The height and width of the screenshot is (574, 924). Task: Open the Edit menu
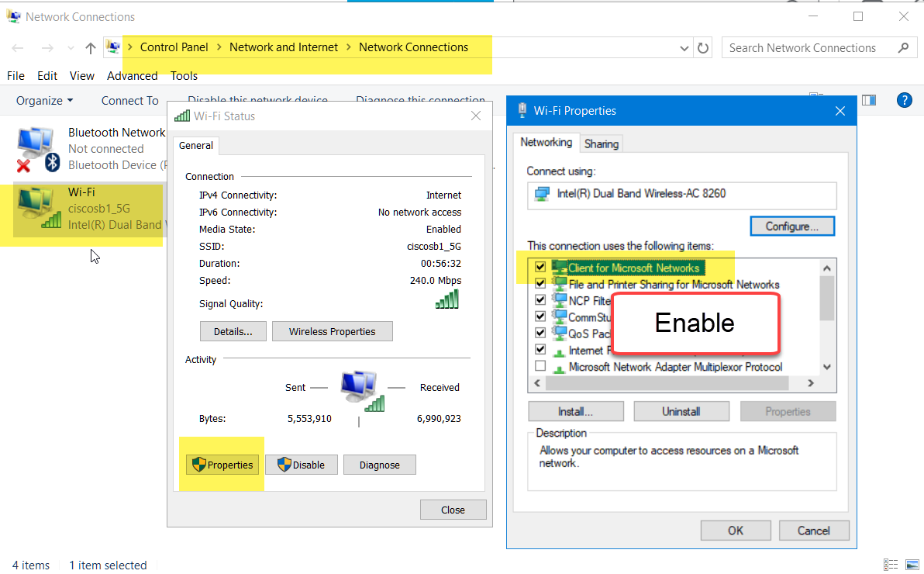(47, 75)
